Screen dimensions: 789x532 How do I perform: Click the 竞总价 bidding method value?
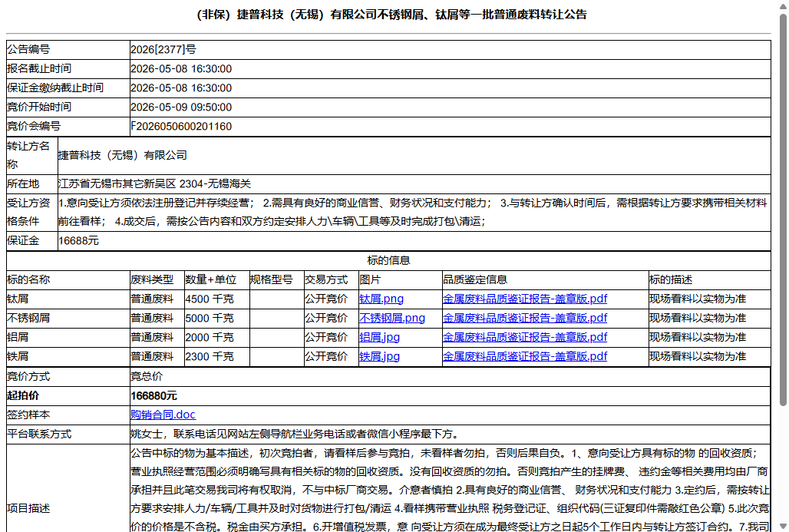click(147, 376)
